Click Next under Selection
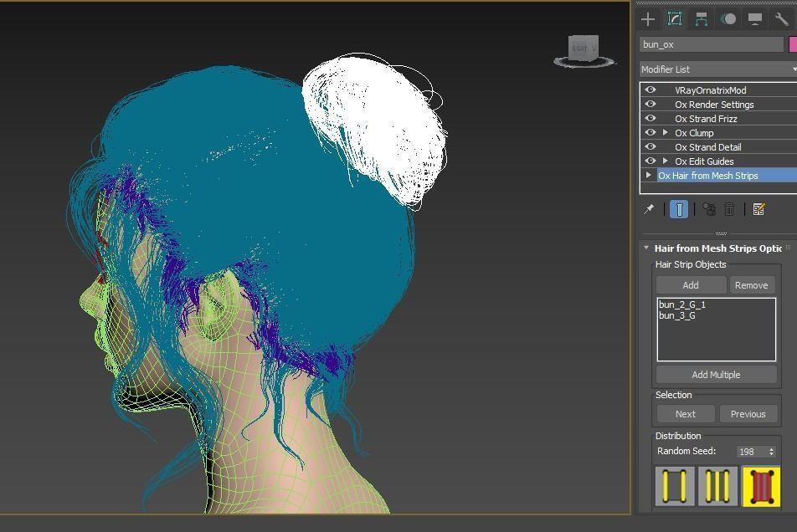The width and height of the screenshot is (797, 532). [684, 413]
